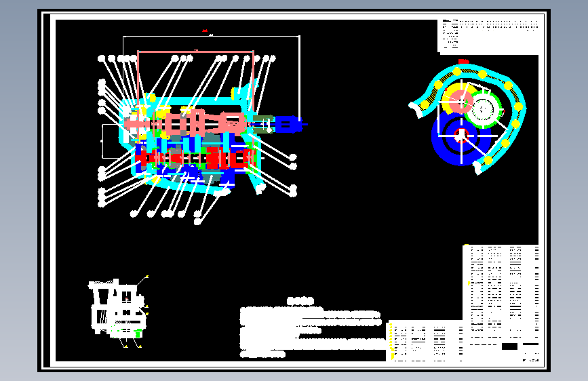The image size is (588, 381).
Task: Select the technical requirements text block
Action: 313,328
